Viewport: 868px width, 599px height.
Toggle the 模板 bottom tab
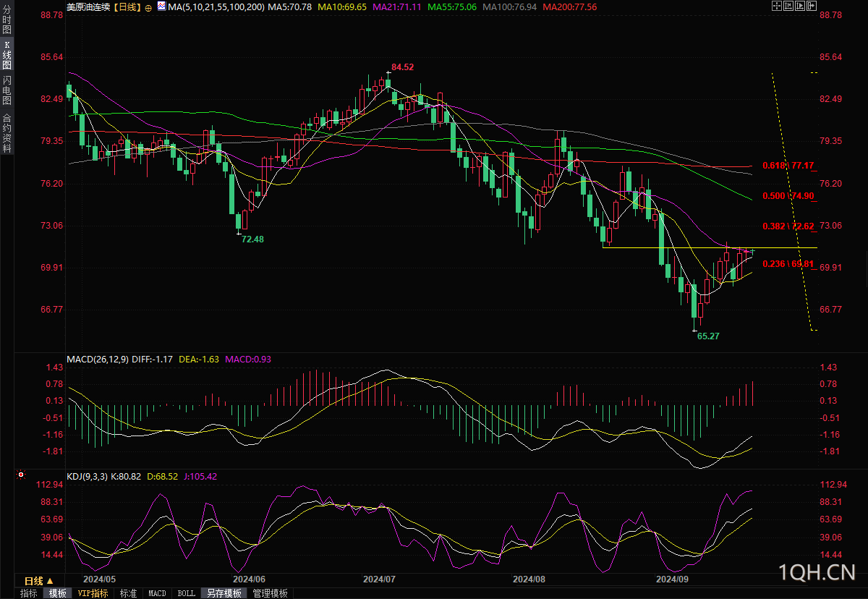(58, 593)
